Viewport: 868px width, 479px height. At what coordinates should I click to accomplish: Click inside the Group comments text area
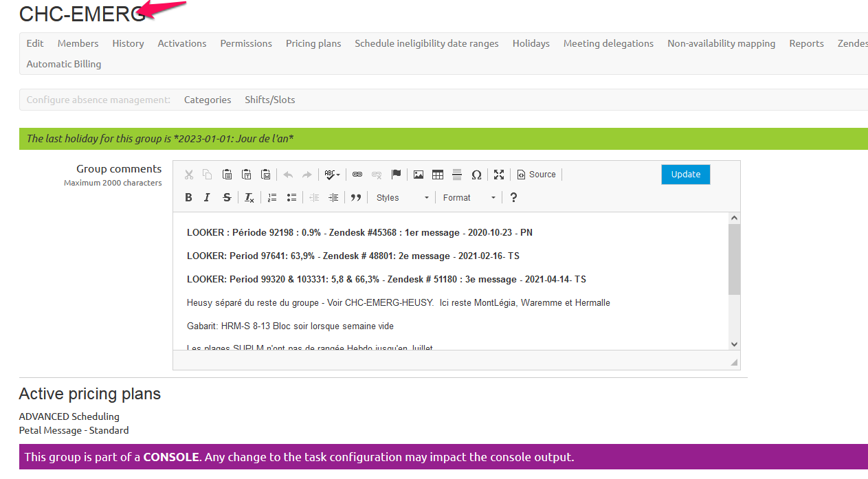[x=451, y=281]
